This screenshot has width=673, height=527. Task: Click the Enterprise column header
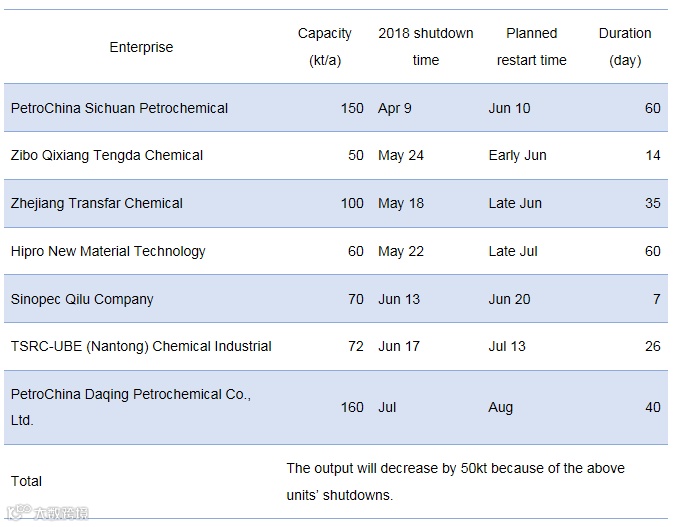tap(141, 47)
